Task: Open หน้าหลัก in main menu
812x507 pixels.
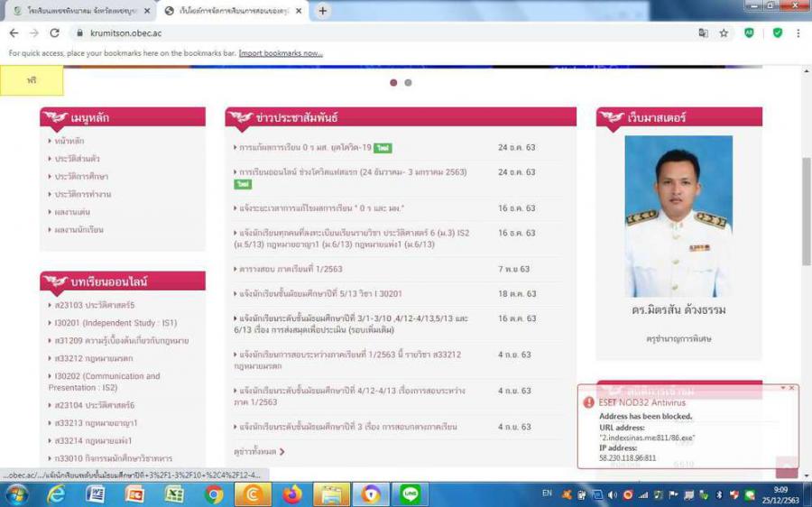Action: [x=69, y=141]
